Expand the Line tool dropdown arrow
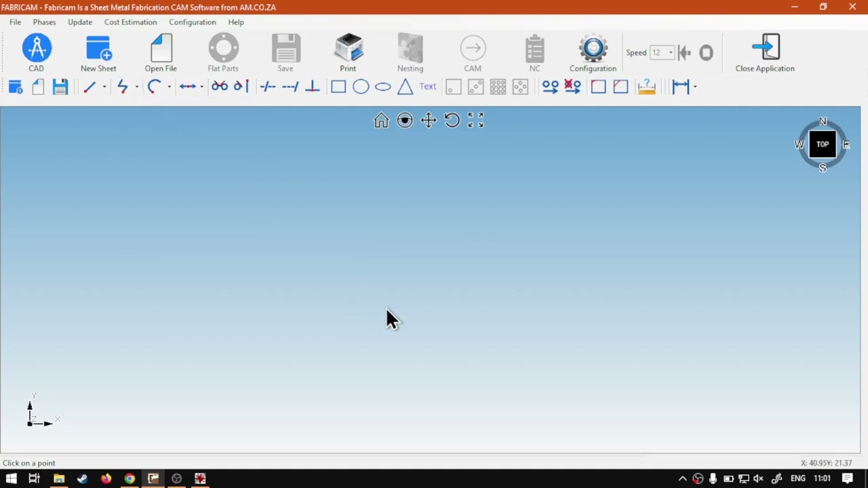The width and height of the screenshot is (868, 488). click(x=104, y=87)
